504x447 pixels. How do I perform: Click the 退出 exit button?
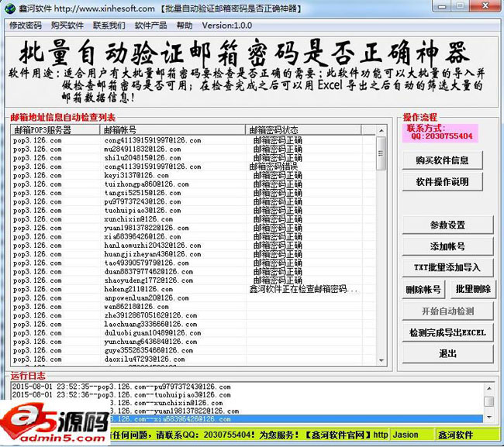pos(447,354)
